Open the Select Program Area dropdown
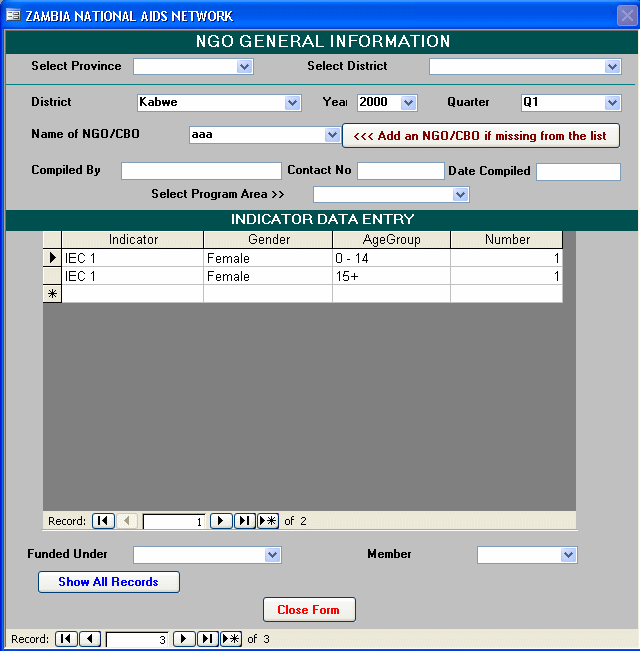640x651 pixels. (x=460, y=194)
